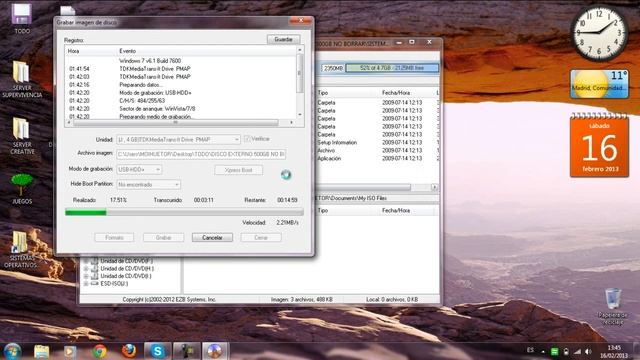This screenshot has width=640, height=360.
Task: Select the ESD-ISO(J:) drive icon in tree
Action: point(94,283)
